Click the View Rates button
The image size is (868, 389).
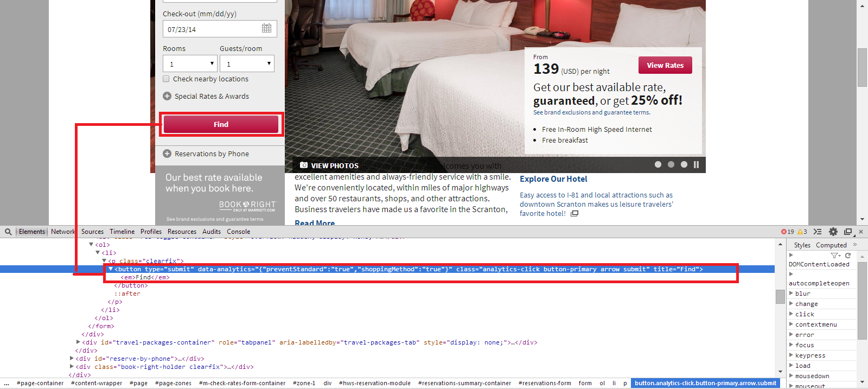pyautogui.click(x=665, y=65)
